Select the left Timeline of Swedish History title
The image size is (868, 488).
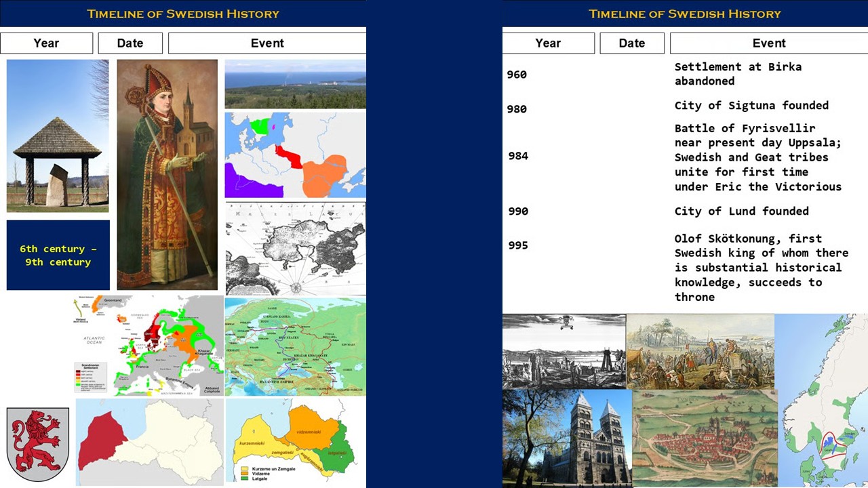click(x=183, y=14)
